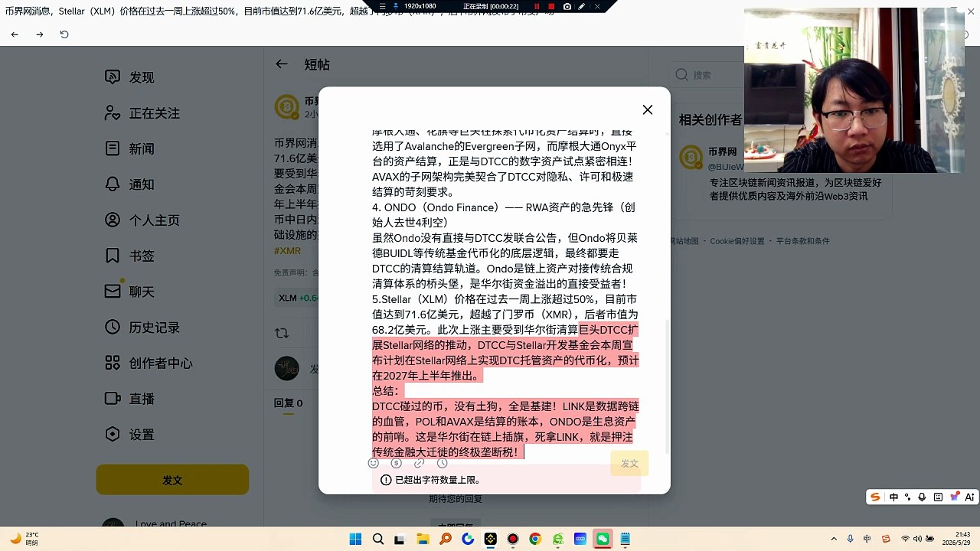Click browser forward arrow
This screenshot has width=980, height=551.
[x=40, y=34]
